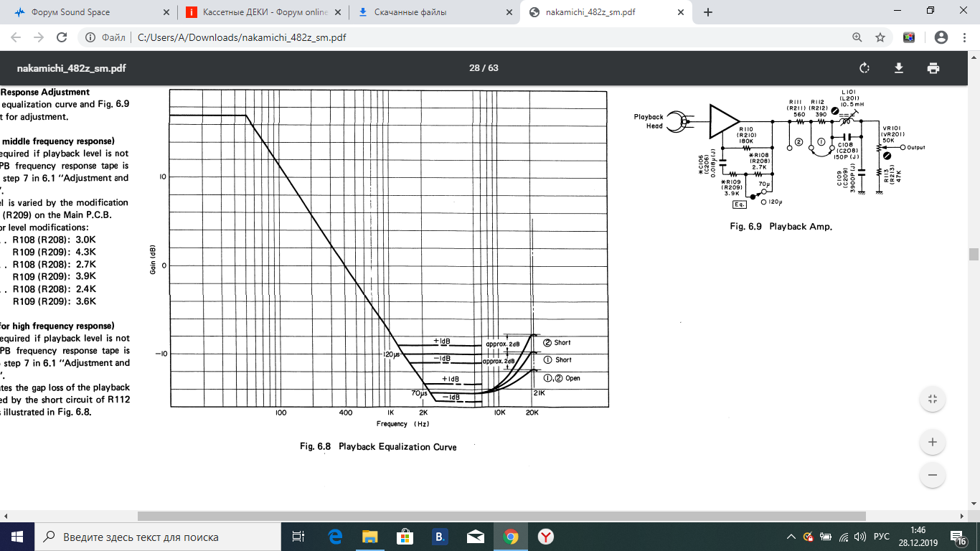Bookmark this page with star icon
The height and width of the screenshot is (551, 980).
tap(880, 37)
